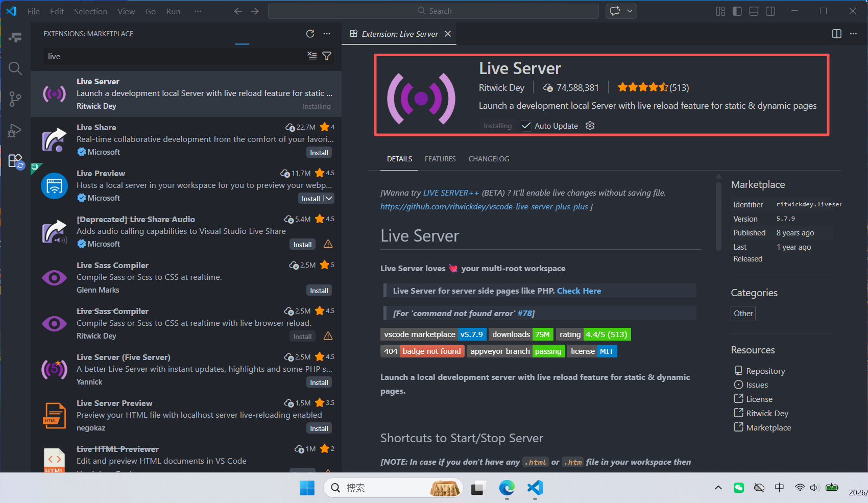Viewport: 868px width, 503px height.
Task: Click the Other category tag
Action: [x=743, y=314]
